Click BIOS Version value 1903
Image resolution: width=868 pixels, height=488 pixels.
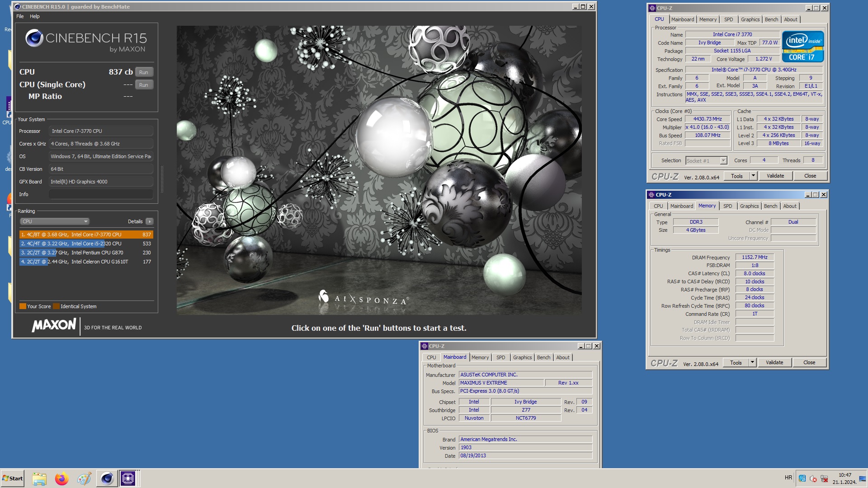(525, 448)
